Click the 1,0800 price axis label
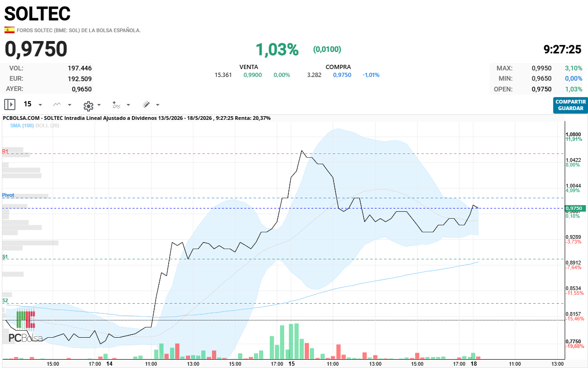The width and height of the screenshot is (588, 368). [x=574, y=134]
